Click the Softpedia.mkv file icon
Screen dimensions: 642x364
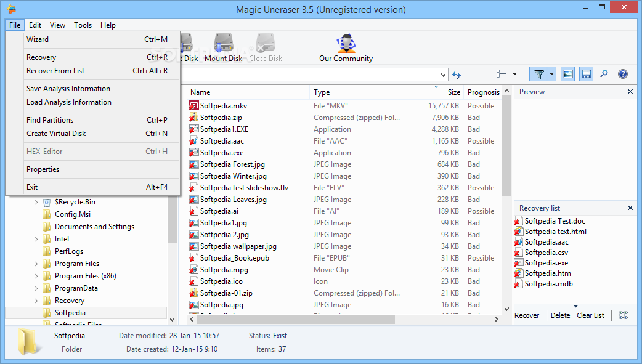[x=193, y=106]
